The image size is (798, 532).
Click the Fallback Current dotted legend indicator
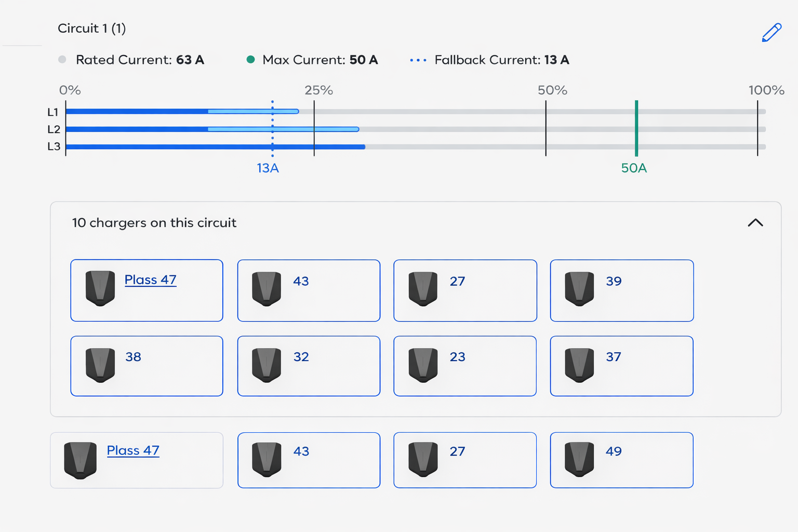(x=418, y=60)
